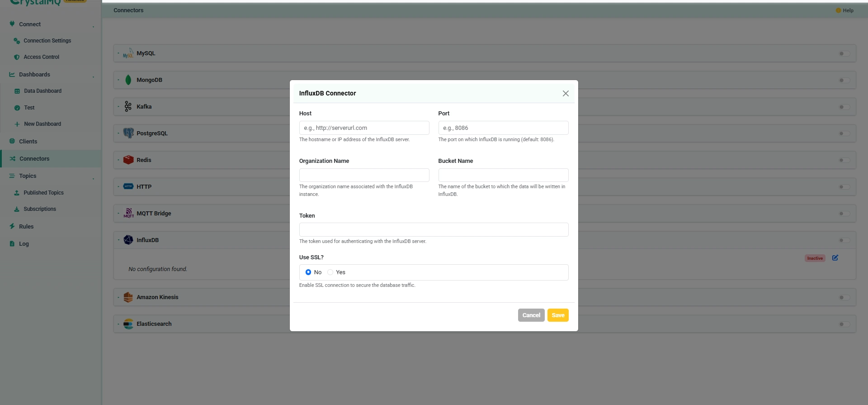The height and width of the screenshot is (405, 868).
Task: Click the MongoDB leaf icon
Action: pyautogui.click(x=128, y=80)
